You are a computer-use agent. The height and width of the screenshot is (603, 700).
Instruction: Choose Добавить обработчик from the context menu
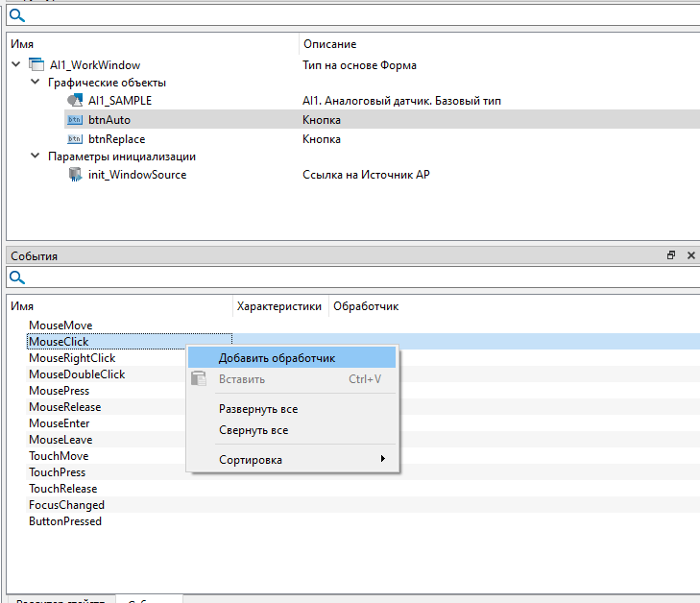click(x=277, y=357)
